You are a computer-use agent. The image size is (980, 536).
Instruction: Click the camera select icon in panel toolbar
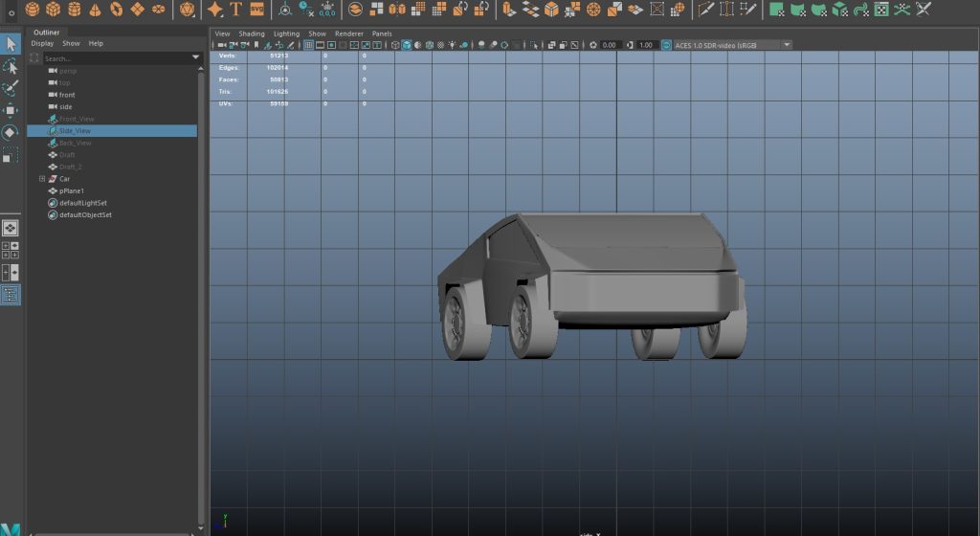[x=222, y=45]
